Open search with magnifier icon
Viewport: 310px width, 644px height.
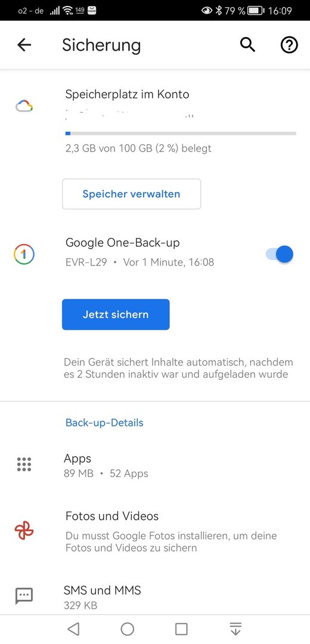pyautogui.click(x=247, y=45)
